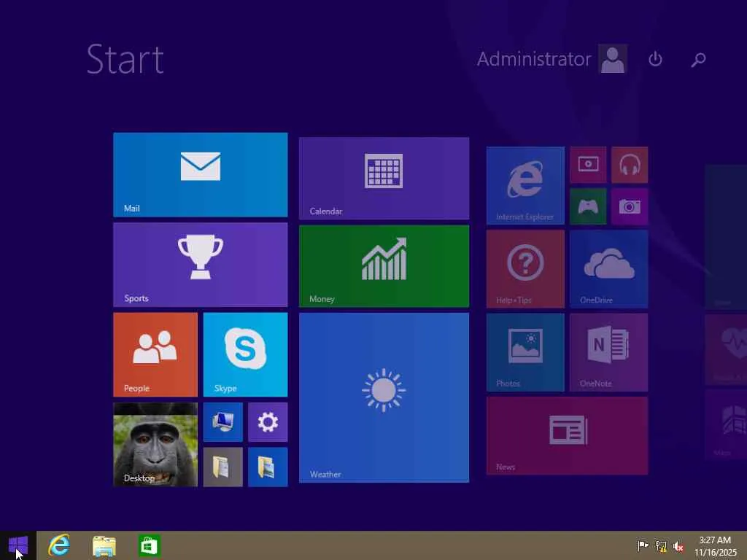
Task: Open the Weather tile
Action: (x=384, y=397)
